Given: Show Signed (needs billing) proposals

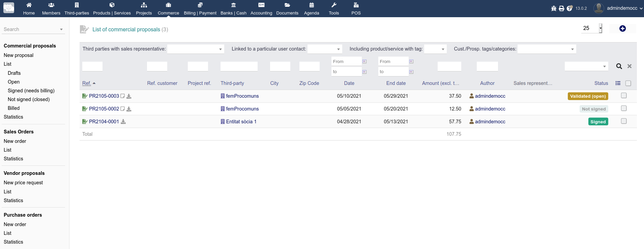Looking at the screenshot, I should click(31, 91).
